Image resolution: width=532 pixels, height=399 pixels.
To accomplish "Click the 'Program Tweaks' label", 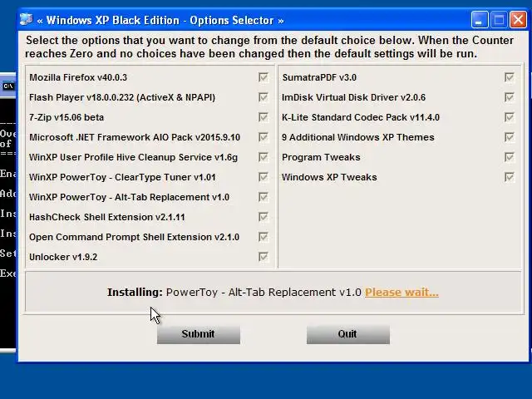I will 321,157.
